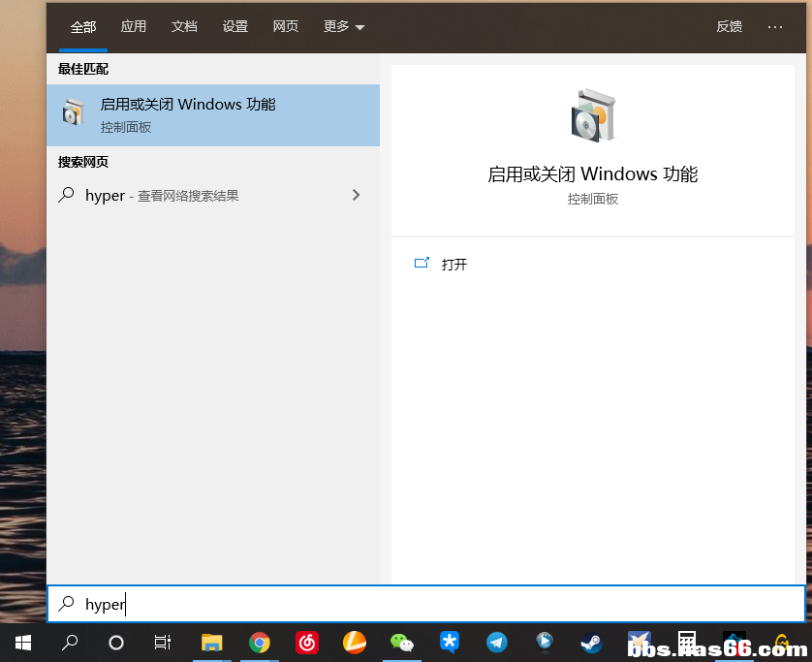Open Telegram from the taskbar
The image size is (812, 662).
pyautogui.click(x=496, y=642)
